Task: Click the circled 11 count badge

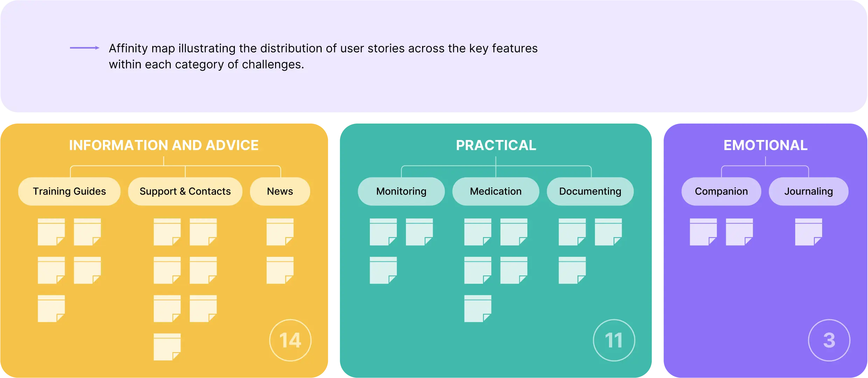Action: tap(614, 340)
